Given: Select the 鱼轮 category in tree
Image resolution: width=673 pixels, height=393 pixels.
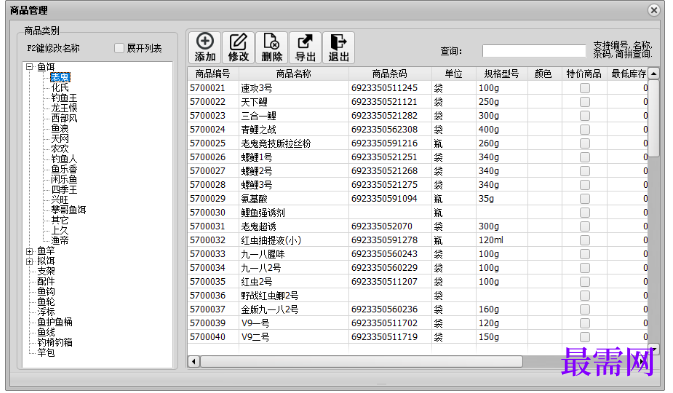Looking at the screenshot, I should coord(46,302).
